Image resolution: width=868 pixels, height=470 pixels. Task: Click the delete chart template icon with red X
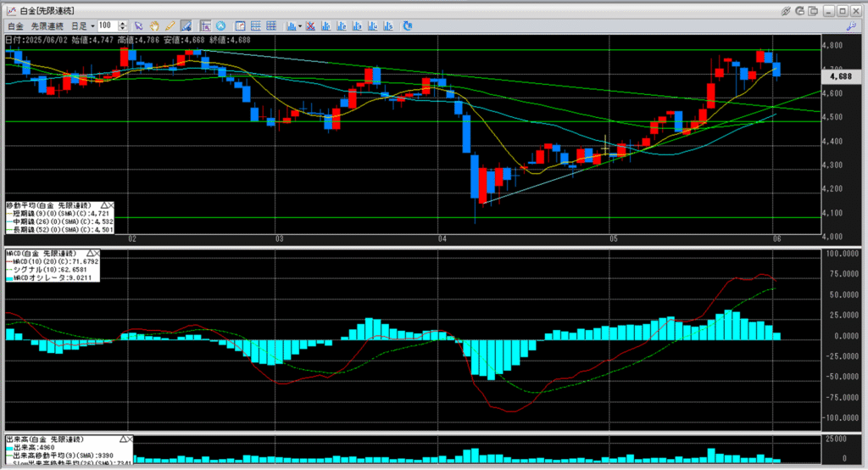[x=310, y=26]
